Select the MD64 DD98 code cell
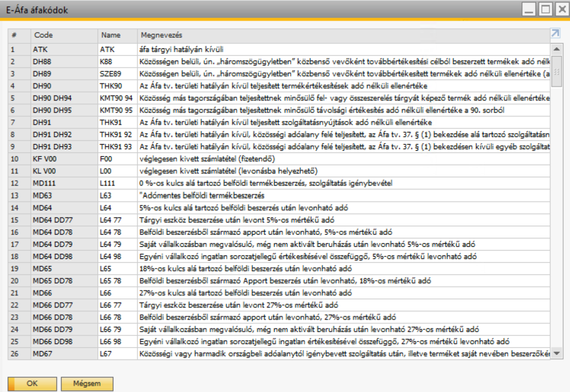This screenshot has height=392, width=570. 64,257
